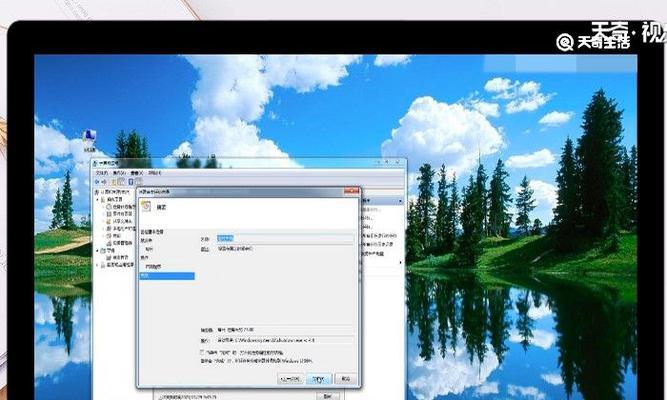Collapse the Storage tree node arrow
667x400 pixels.
(97, 251)
